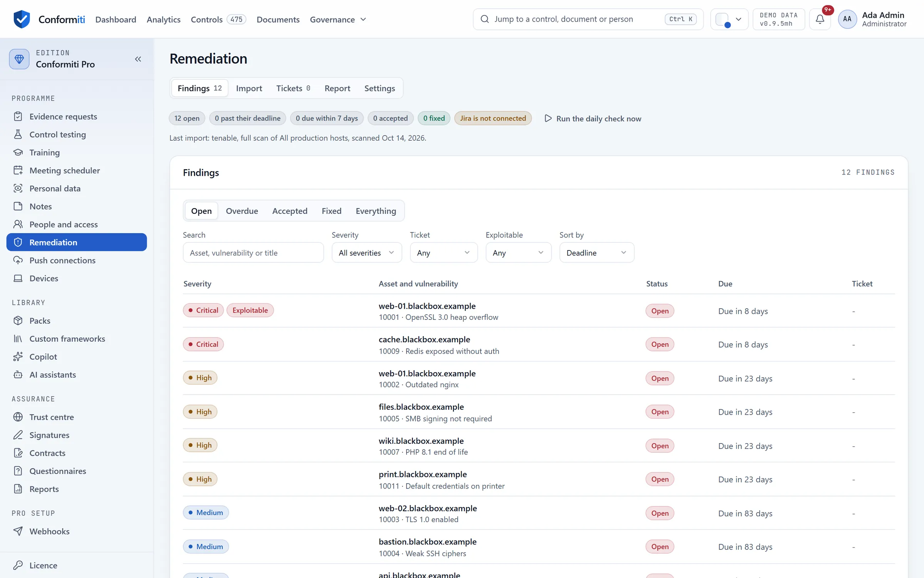
Task: Open the theme switcher dropdown
Action: click(729, 19)
